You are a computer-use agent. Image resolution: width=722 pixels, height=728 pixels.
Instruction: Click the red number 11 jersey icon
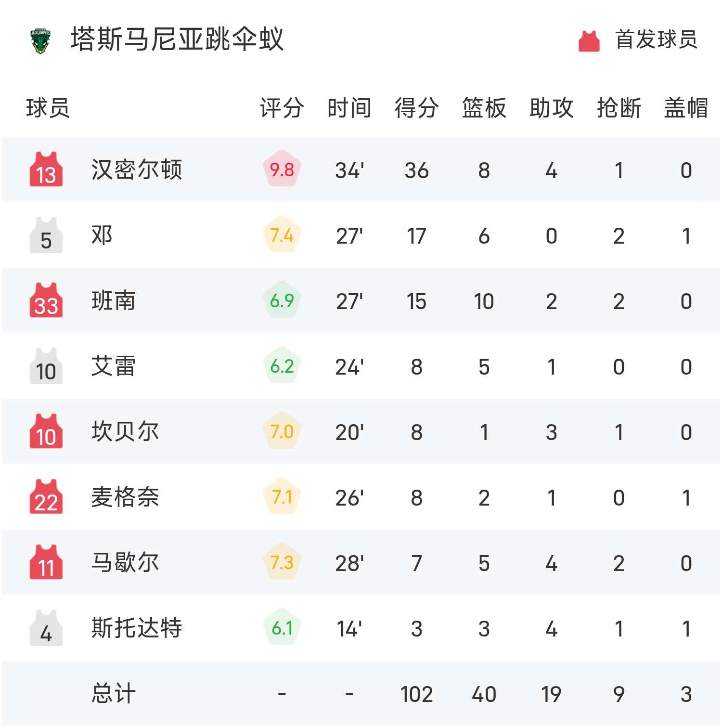[x=46, y=562]
